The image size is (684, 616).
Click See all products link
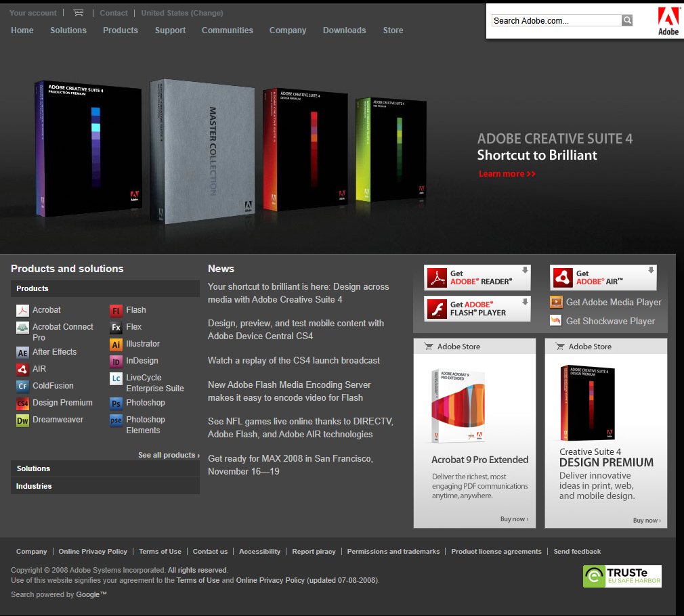tap(169, 455)
